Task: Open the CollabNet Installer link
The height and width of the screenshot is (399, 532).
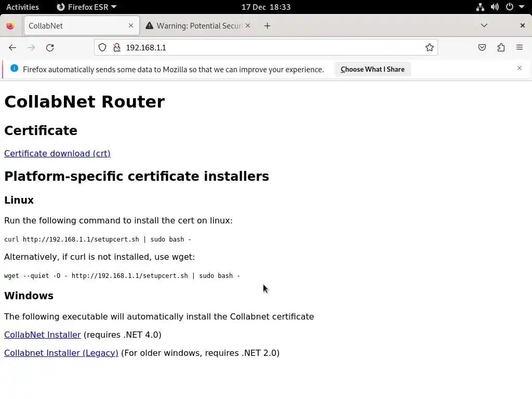Action: pos(43,335)
